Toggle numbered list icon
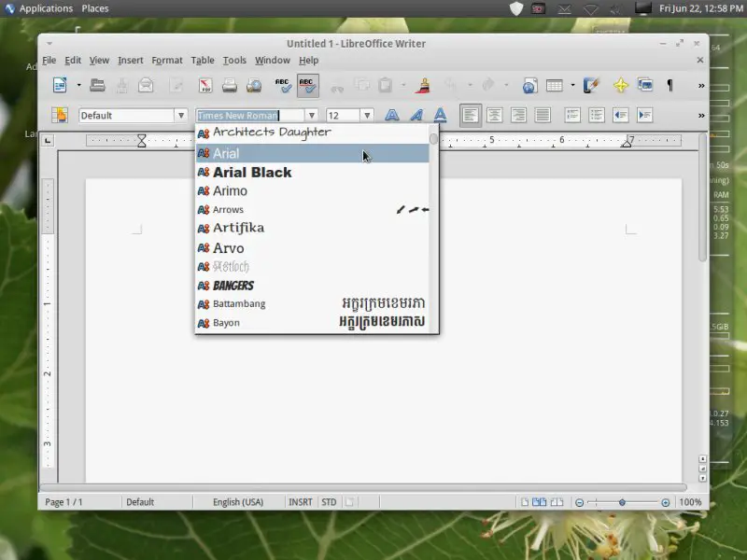 (x=572, y=115)
